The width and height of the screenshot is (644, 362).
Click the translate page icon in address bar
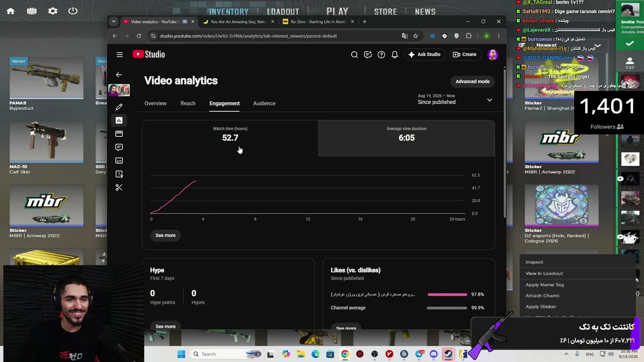pos(405,36)
